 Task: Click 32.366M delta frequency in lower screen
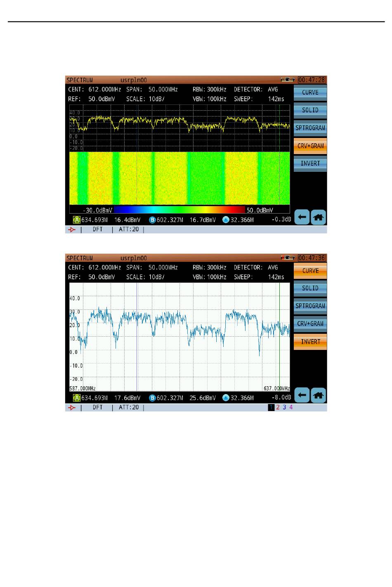pyautogui.click(x=242, y=398)
